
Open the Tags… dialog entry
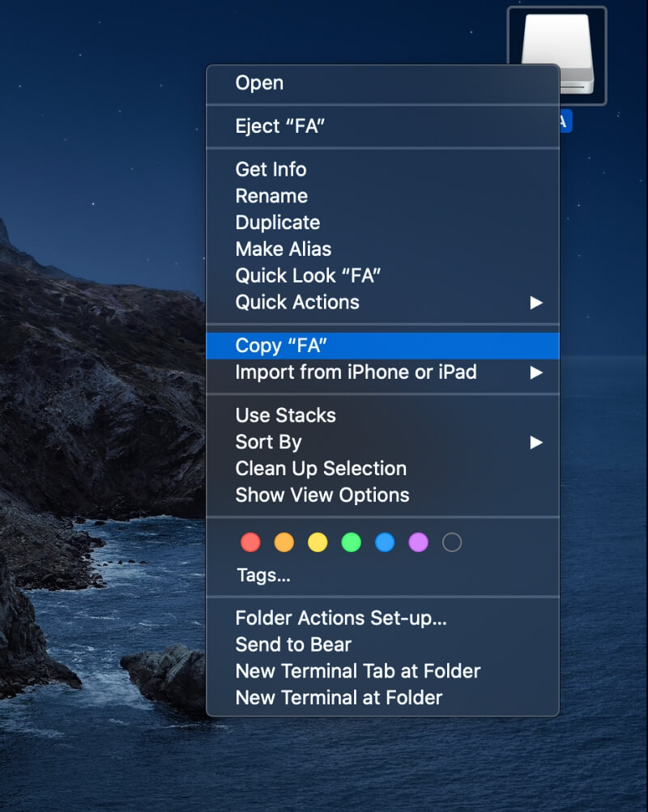[x=383, y=576]
